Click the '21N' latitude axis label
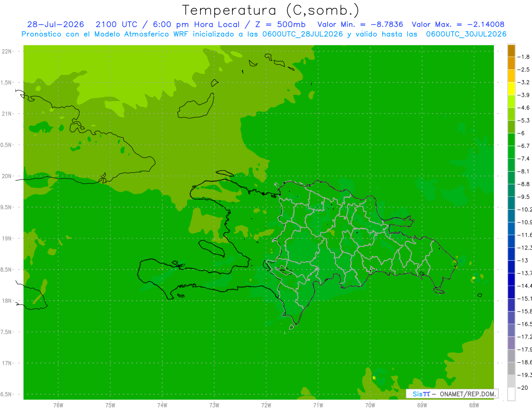Screen dimensions: 532x411 click(x=7, y=114)
